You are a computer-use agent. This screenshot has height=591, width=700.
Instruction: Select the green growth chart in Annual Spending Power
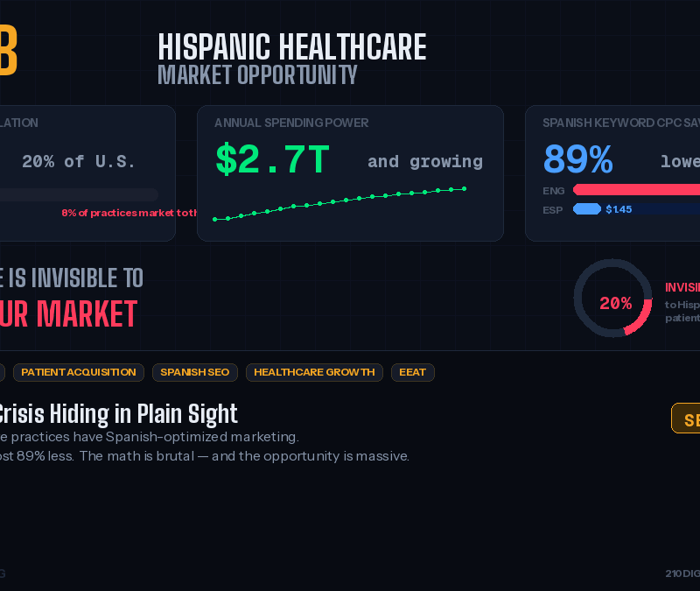(x=341, y=201)
